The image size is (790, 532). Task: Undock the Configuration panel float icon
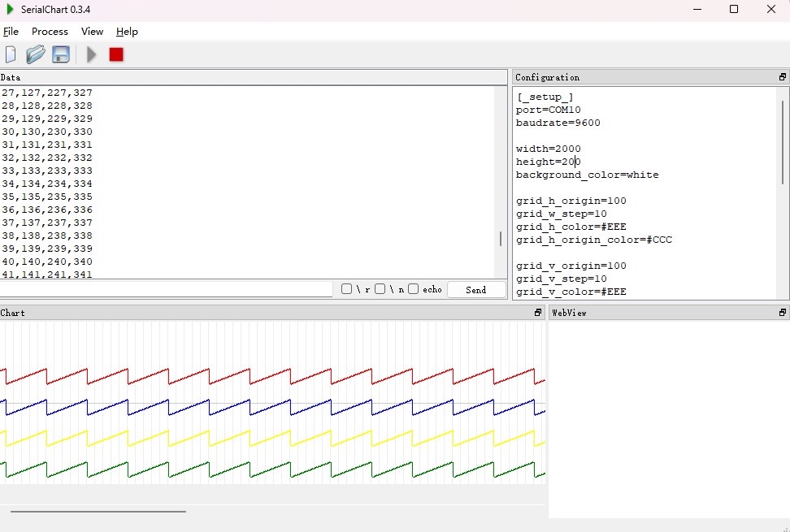(783, 77)
